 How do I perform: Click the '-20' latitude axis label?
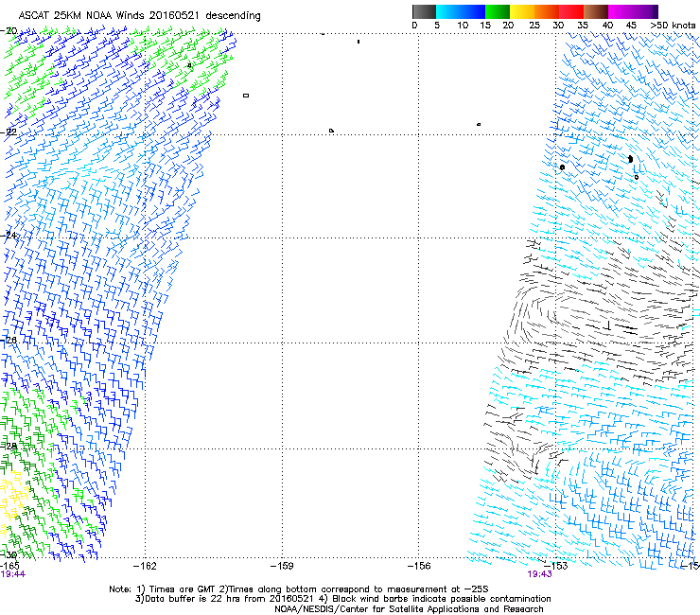pos(9,31)
